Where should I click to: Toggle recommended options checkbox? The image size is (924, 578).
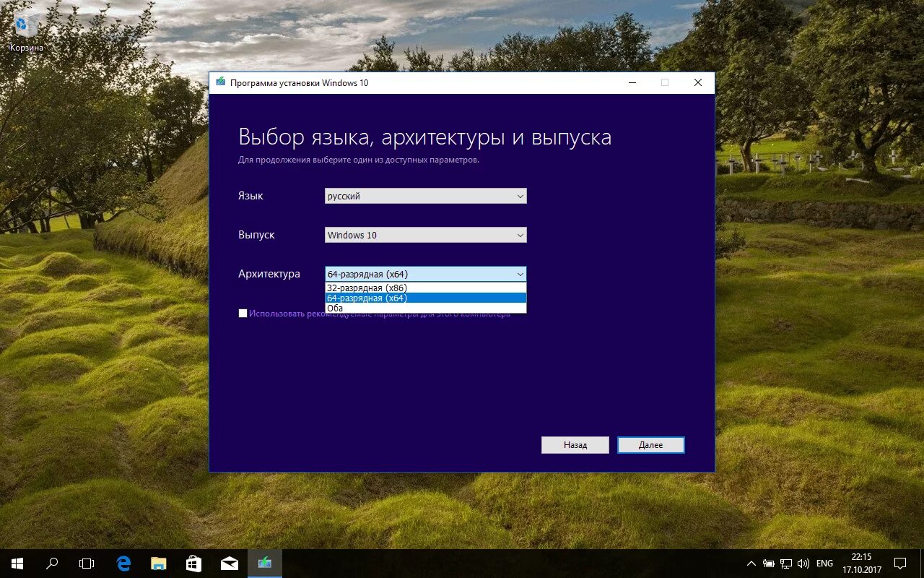point(243,314)
